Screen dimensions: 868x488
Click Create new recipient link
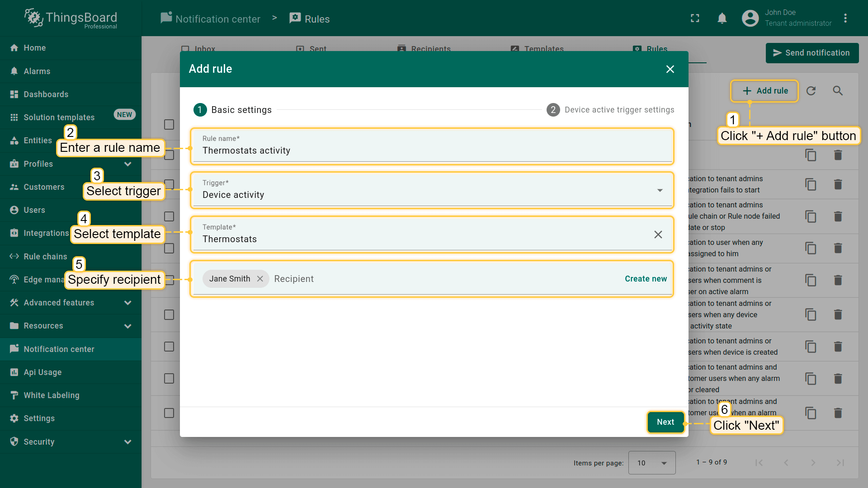click(646, 279)
